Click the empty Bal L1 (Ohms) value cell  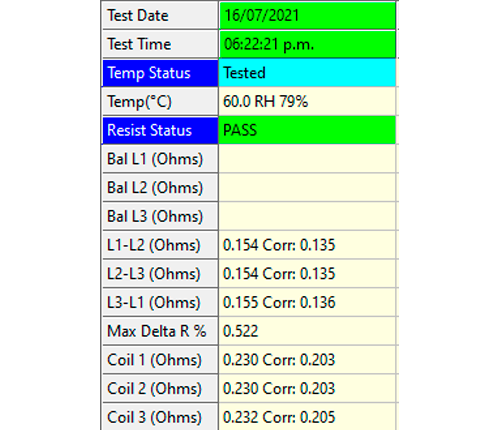coord(307,159)
